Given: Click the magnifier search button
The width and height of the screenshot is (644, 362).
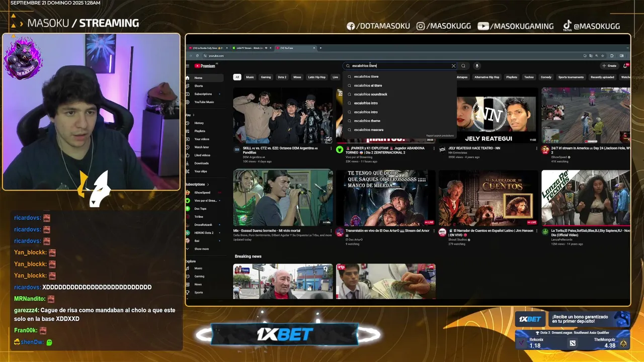Looking at the screenshot, I should pos(463,66).
